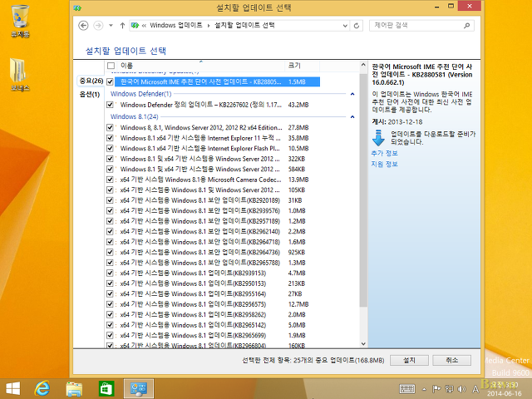Sort by 이름 column header
This screenshot has height=399, width=532.
200,66
